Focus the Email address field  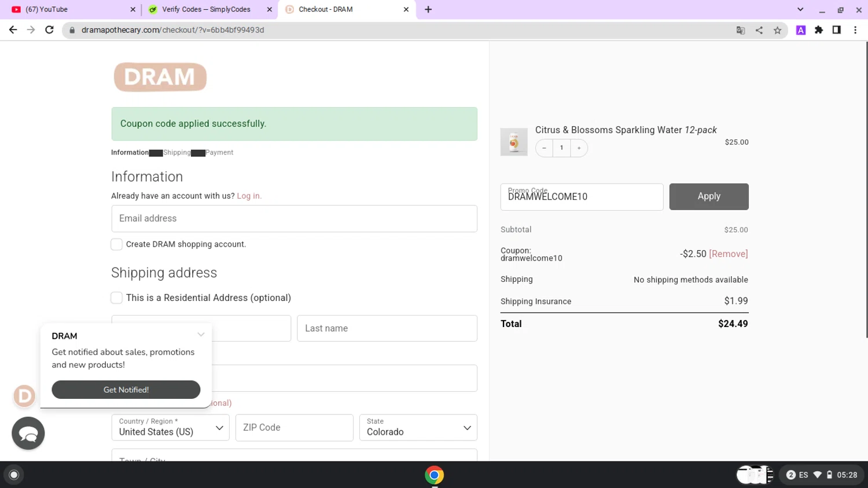294,218
